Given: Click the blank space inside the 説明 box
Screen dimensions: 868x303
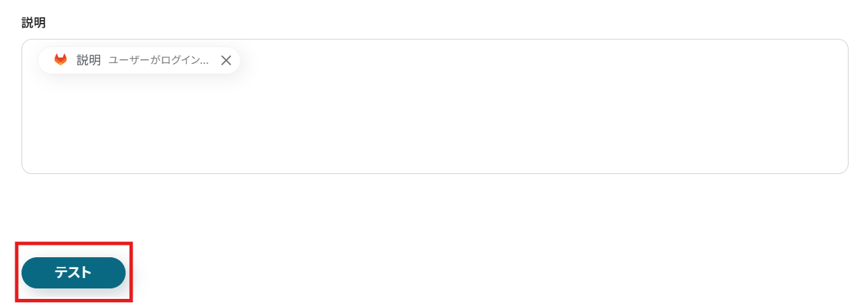Looking at the screenshot, I should click(x=434, y=121).
